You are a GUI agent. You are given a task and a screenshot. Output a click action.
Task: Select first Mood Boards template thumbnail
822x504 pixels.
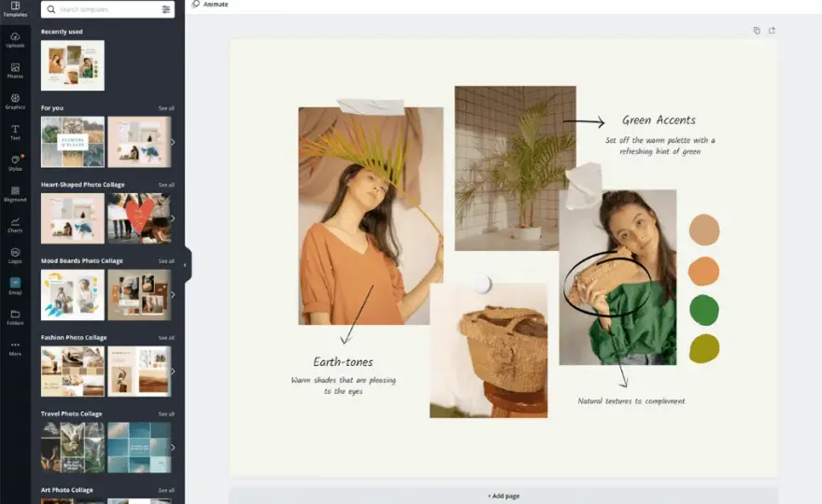pos(72,294)
